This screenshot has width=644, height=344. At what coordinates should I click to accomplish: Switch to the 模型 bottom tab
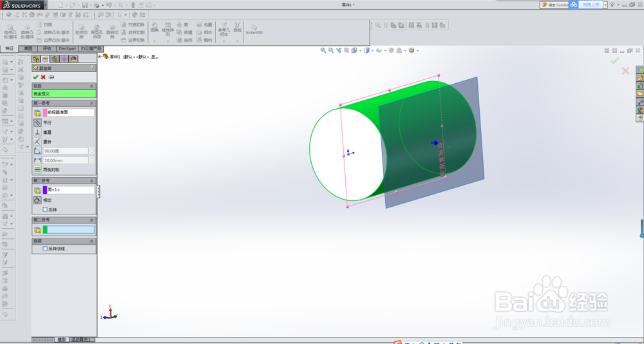[62, 339]
